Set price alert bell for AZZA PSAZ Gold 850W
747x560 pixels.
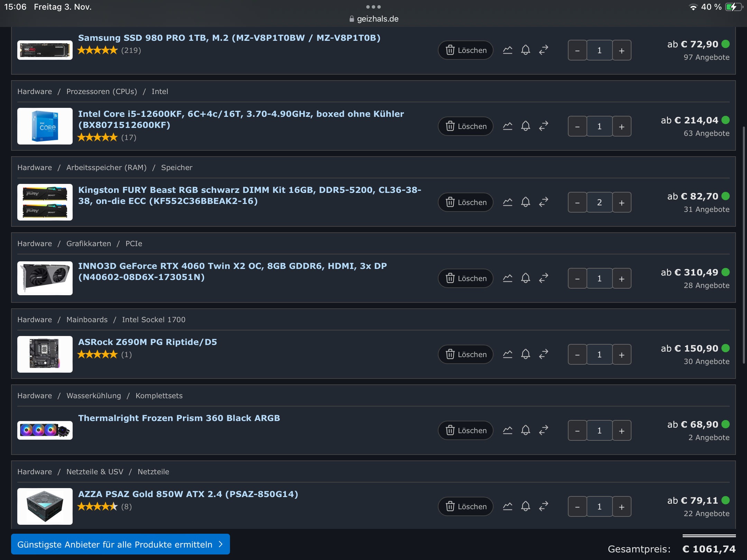(525, 506)
